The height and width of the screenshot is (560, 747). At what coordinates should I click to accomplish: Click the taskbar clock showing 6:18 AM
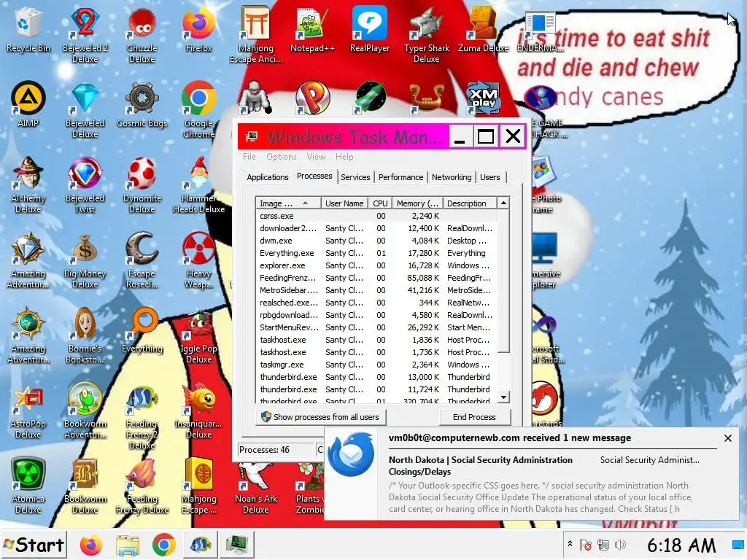point(681,545)
